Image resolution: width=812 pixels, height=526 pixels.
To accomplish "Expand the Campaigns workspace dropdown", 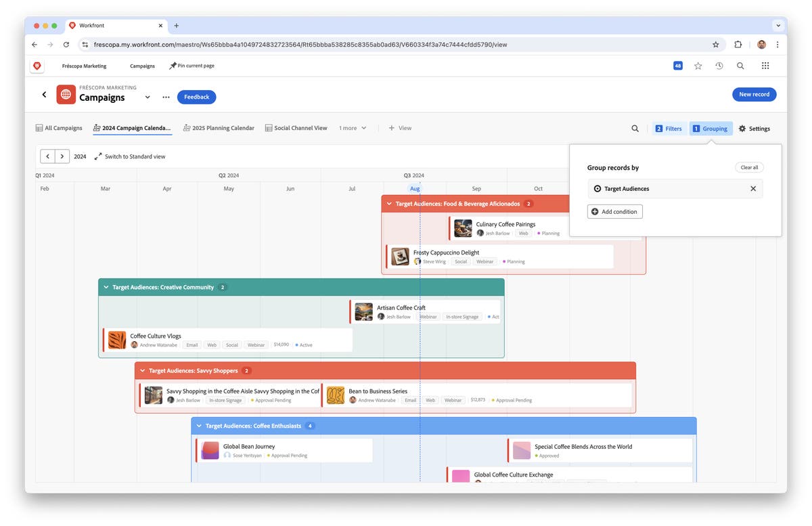I will coord(148,97).
